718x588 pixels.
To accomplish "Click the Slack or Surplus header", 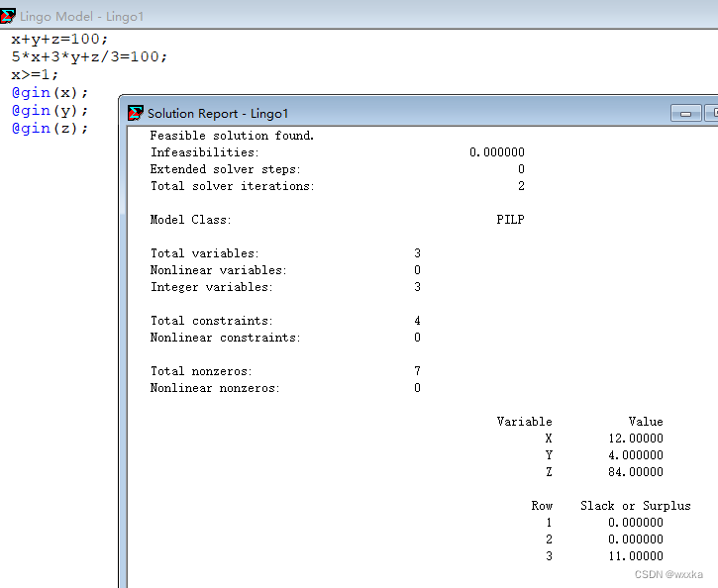I will pos(636,506).
